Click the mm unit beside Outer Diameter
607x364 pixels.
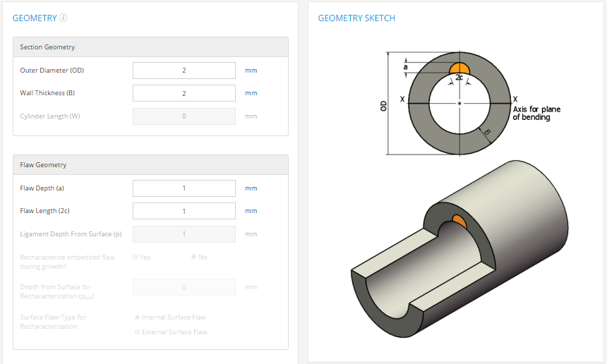click(x=251, y=71)
